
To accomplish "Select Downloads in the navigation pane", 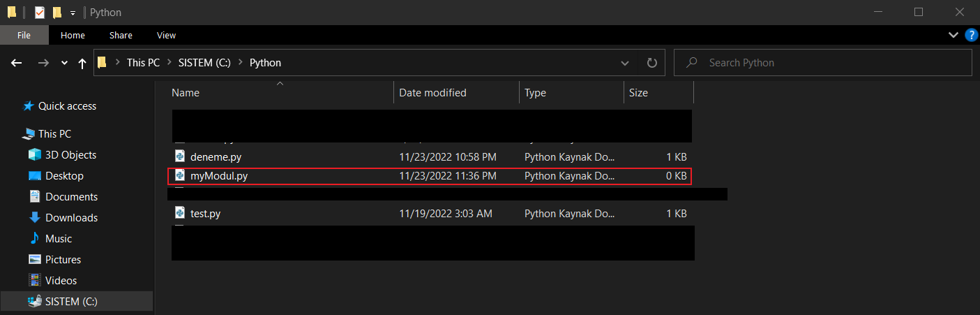I will coord(71,218).
